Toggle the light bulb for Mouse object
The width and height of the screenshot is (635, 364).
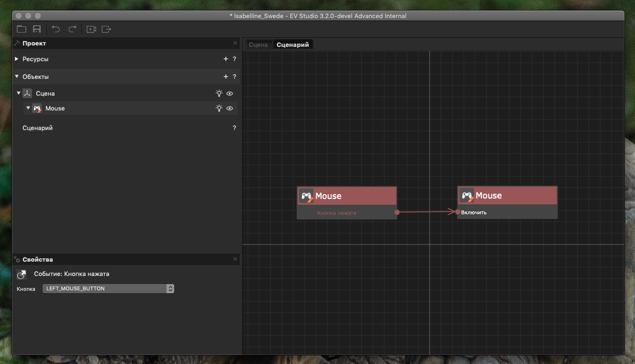click(219, 109)
